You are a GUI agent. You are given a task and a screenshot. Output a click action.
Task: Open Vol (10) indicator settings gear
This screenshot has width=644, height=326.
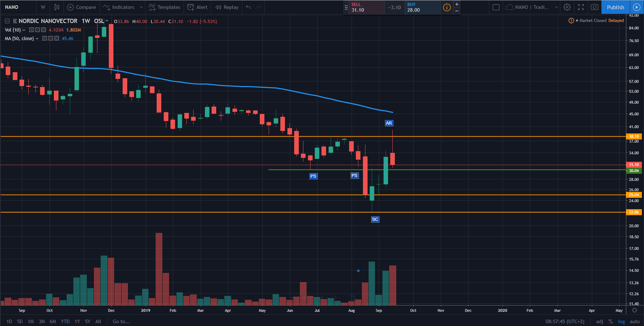(38, 30)
